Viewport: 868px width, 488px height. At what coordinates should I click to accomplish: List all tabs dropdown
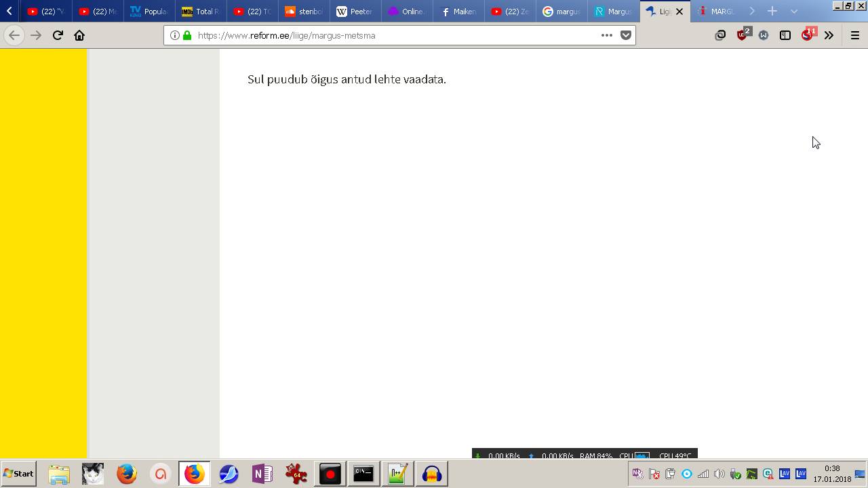coord(794,11)
